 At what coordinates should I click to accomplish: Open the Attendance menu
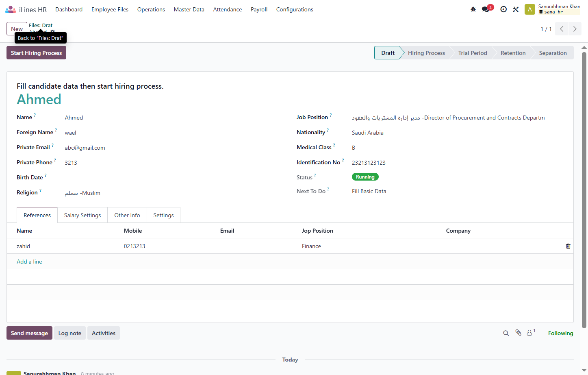(x=228, y=9)
